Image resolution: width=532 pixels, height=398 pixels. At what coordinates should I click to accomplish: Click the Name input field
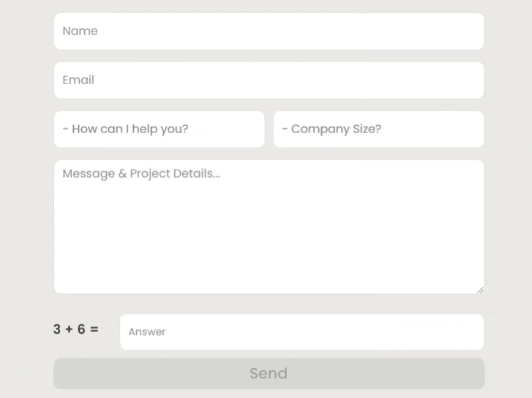tap(269, 31)
